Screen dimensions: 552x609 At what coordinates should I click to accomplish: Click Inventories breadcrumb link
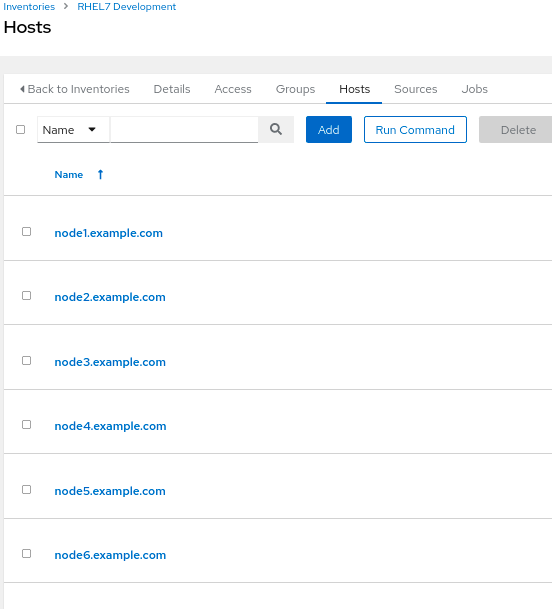[29, 7]
